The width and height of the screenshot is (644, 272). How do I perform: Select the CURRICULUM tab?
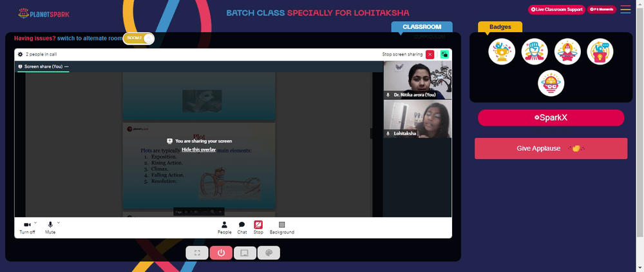tap(429, 37)
